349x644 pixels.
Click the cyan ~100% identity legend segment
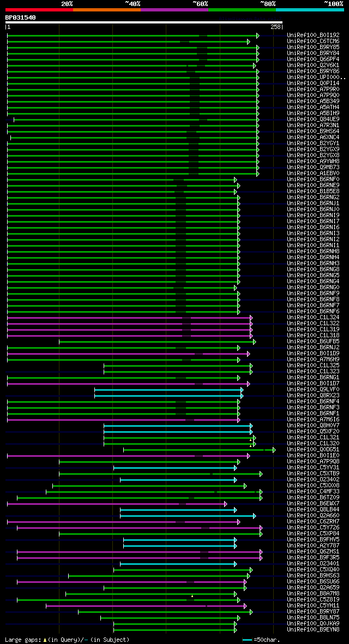(x=310, y=9)
